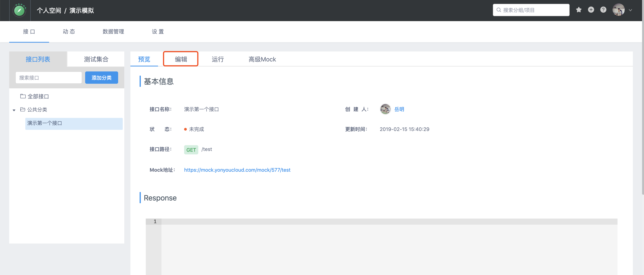Click the YApi green logo icon
Viewport: 644px width, 275px height.
tap(20, 11)
